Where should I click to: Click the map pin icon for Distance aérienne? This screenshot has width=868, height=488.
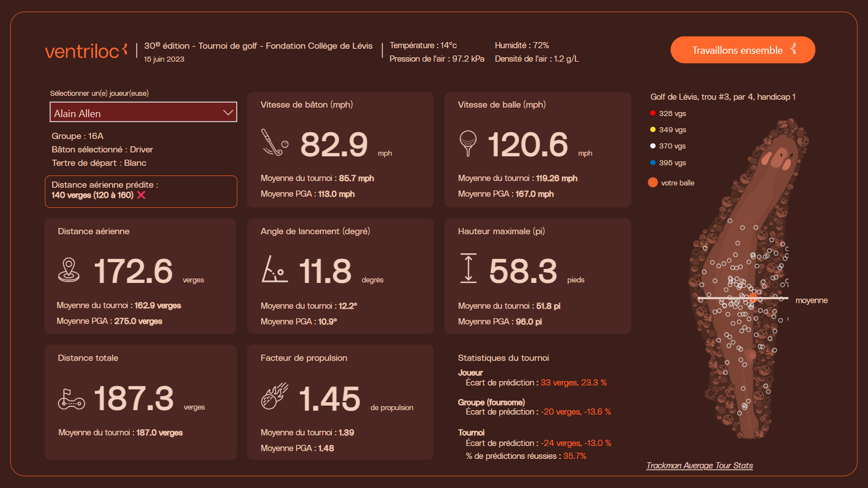pos(69,269)
